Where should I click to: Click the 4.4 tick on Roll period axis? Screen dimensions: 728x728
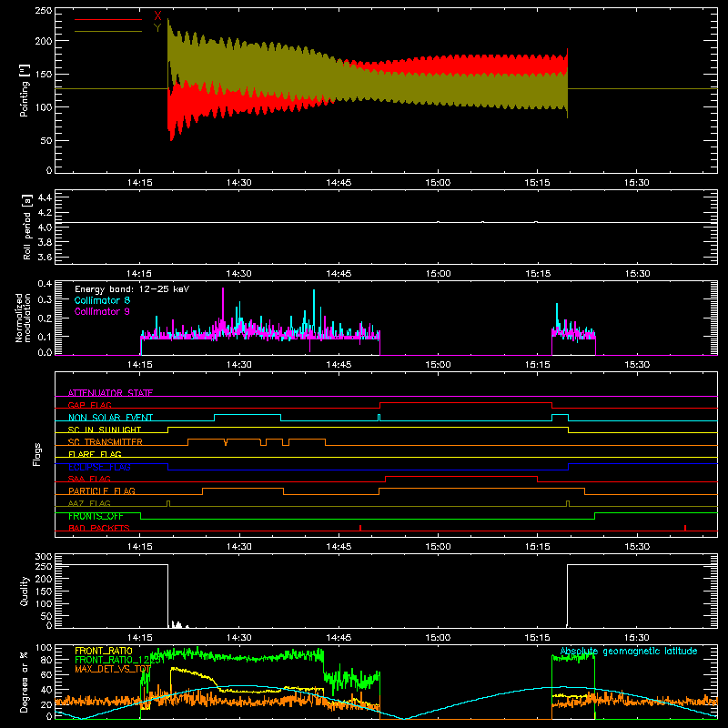[x=45, y=197]
